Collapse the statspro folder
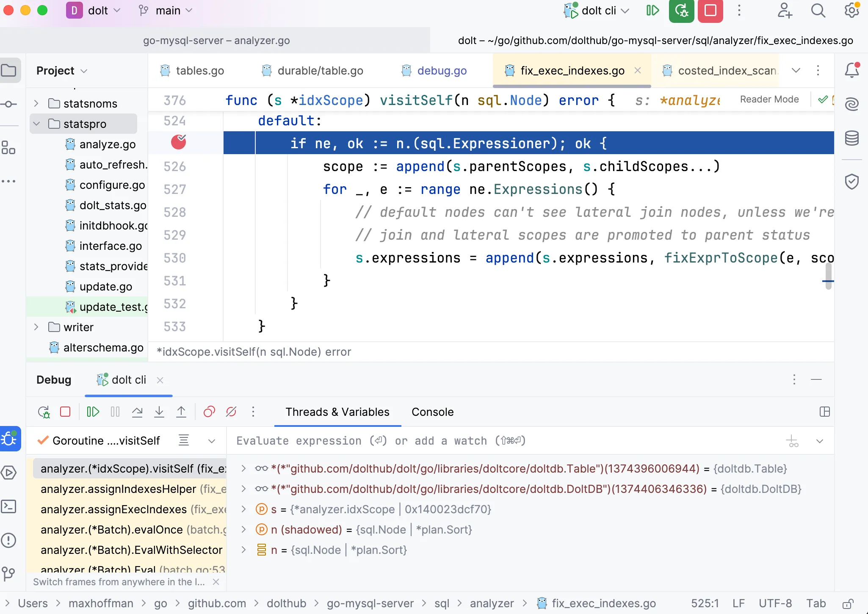This screenshot has height=614, width=868. [36, 124]
